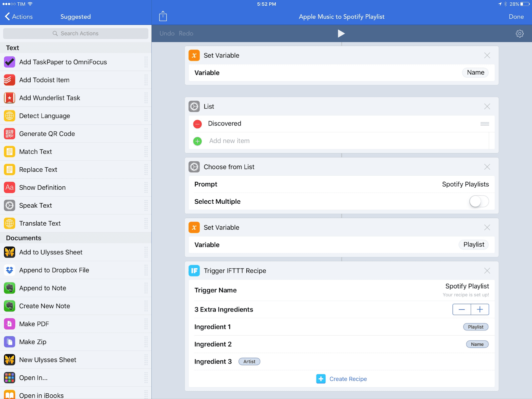
Task: Select Add to Ulysses Sheet icon
Action: point(10,252)
